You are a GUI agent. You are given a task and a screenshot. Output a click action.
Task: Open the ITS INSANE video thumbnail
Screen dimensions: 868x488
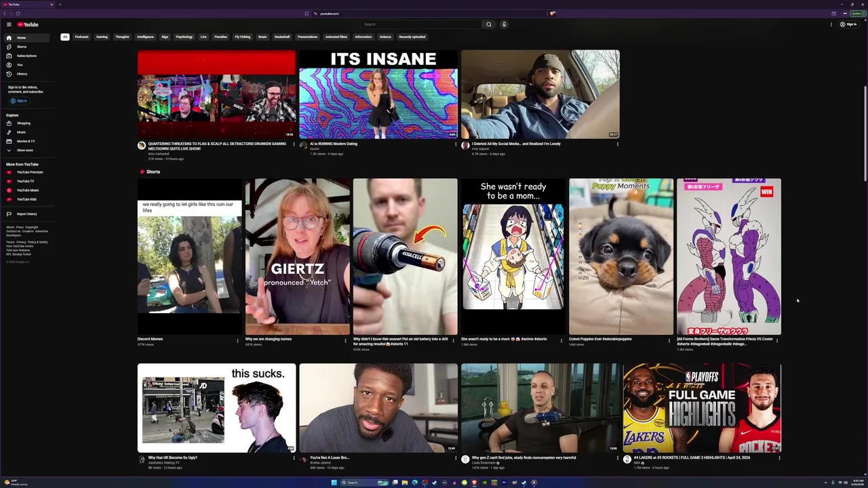(378, 94)
